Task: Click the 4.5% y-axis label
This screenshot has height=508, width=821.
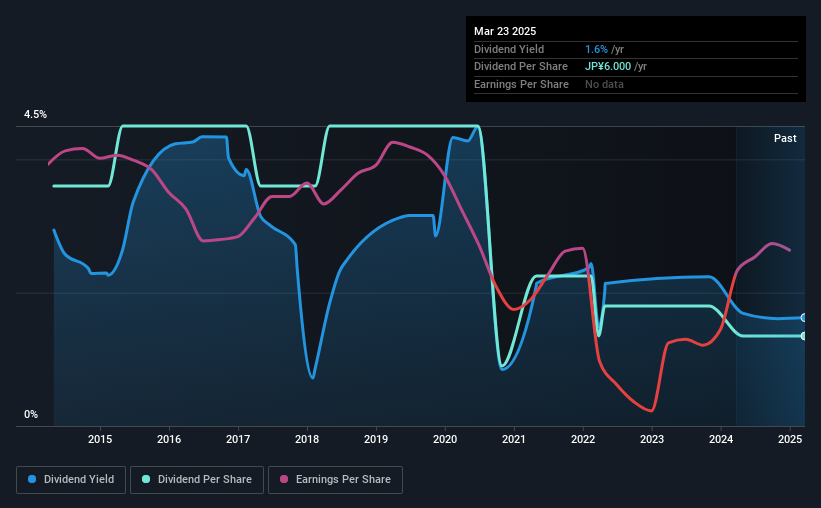Action: 35,115
